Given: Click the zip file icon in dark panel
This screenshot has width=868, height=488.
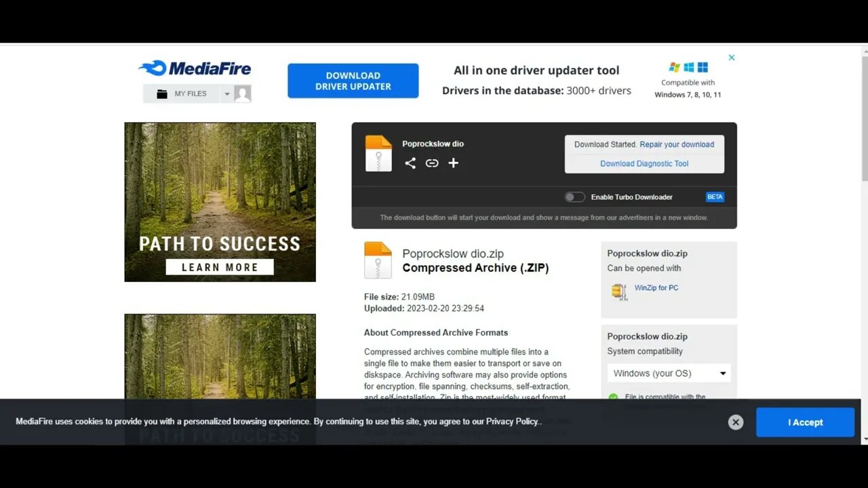Looking at the screenshot, I should click(x=378, y=153).
